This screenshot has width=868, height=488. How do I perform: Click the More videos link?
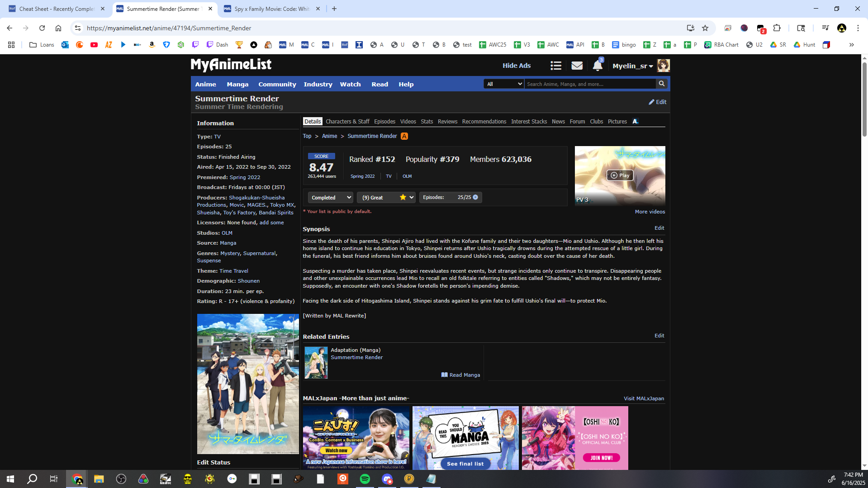pyautogui.click(x=650, y=212)
